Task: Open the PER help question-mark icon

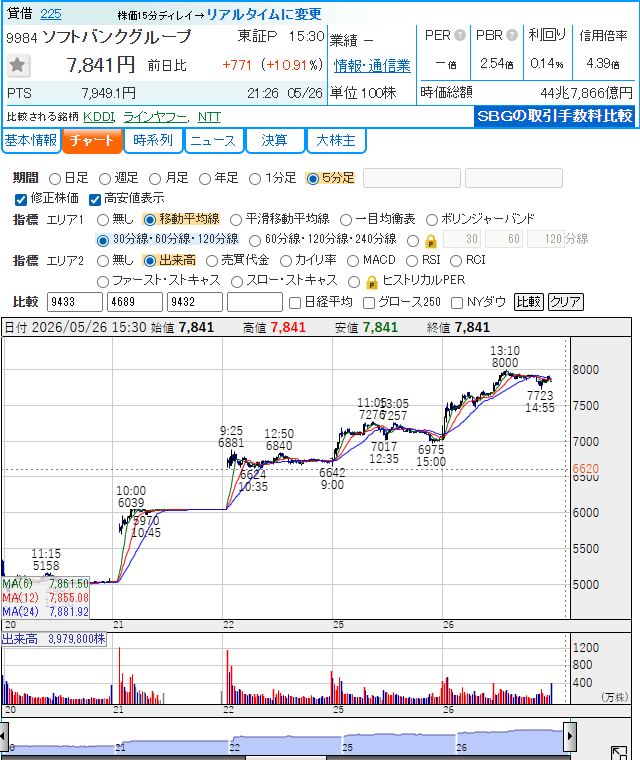Action: (460, 35)
